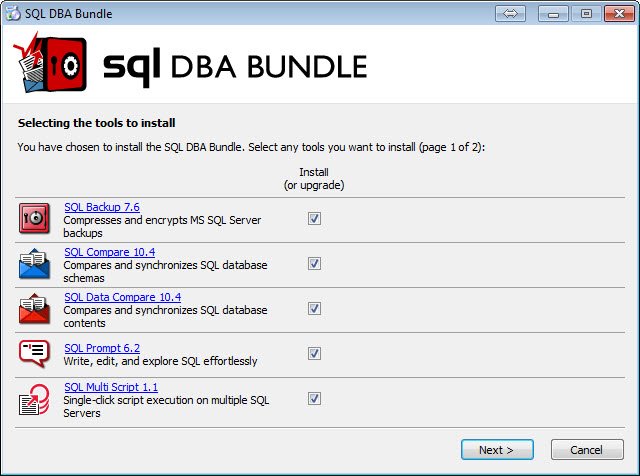The height and width of the screenshot is (476, 640).
Task: Click the 'Install (or upgrade)' column header
Action: (x=314, y=179)
